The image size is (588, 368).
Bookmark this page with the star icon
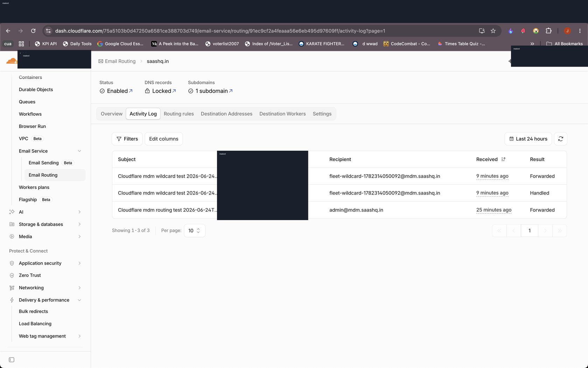pos(493,31)
